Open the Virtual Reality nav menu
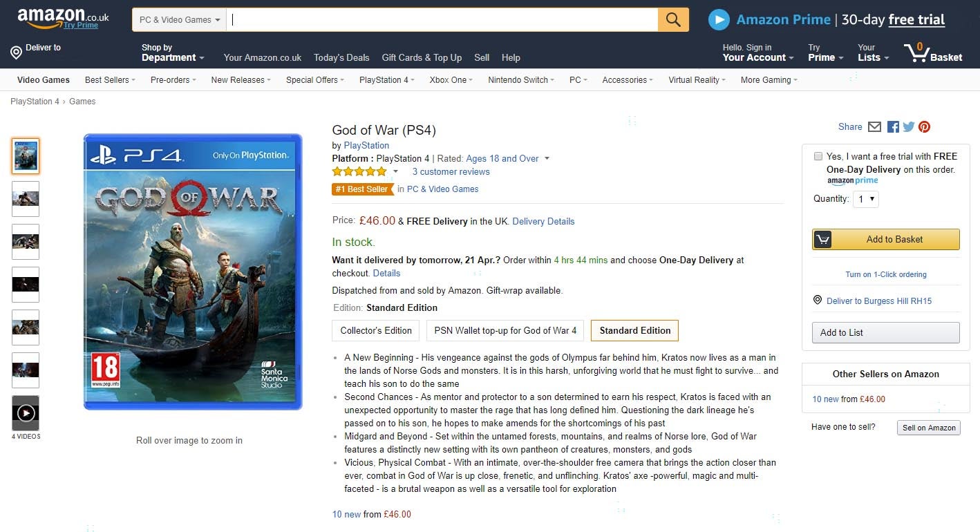Image resolution: width=980 pixels, height=532 pixels. (x=697, y=80)
